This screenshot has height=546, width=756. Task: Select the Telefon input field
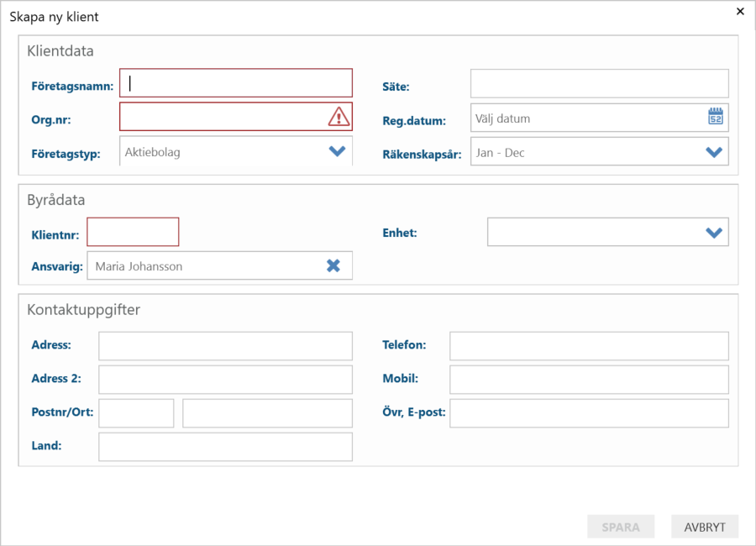pos(589,346)
